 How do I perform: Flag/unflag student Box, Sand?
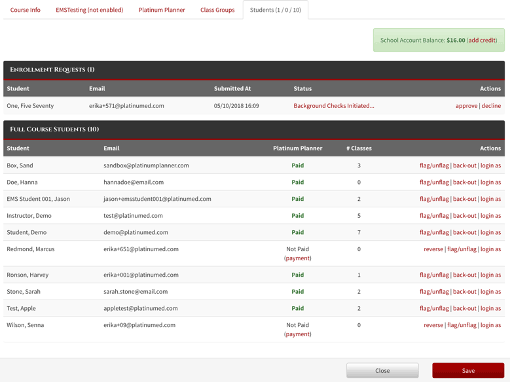click(x=434, y=165)
